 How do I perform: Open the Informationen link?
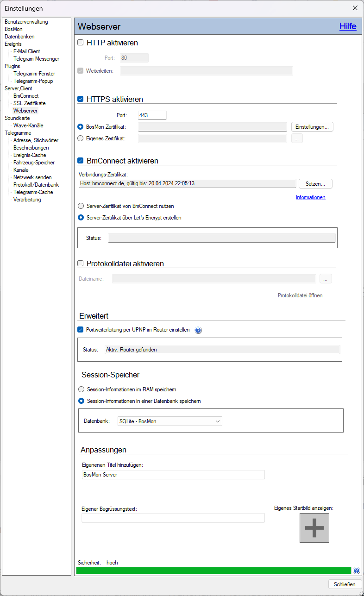[x=311, y=197]
